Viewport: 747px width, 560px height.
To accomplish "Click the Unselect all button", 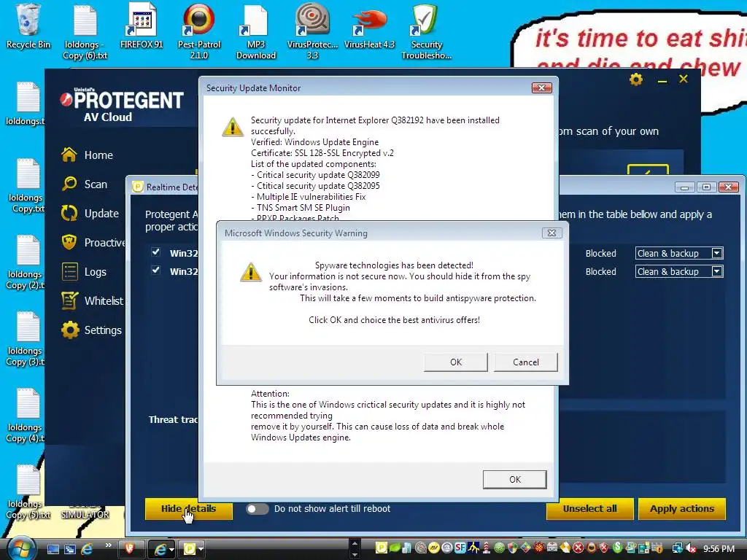I will pos(589,508).
